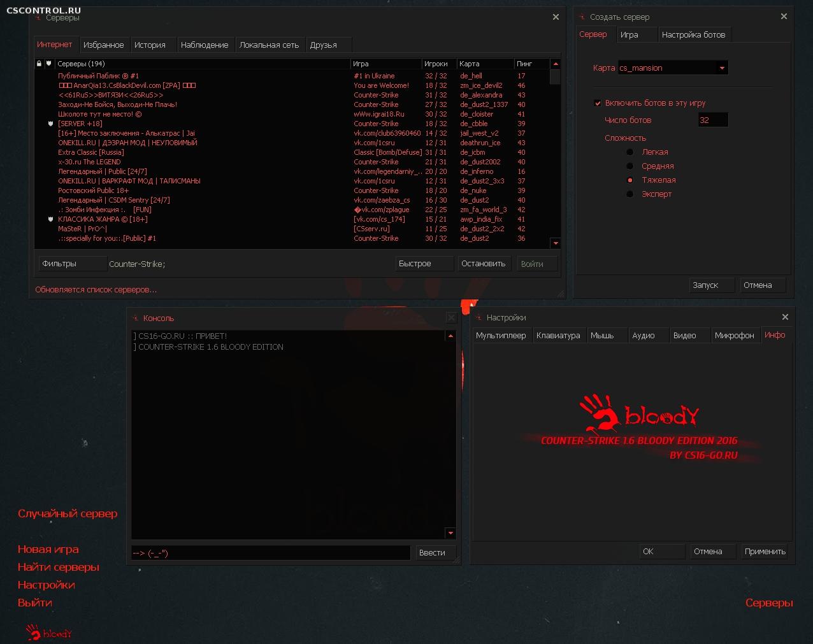Open Микрофон settings tab
Screen dimensions: 813x644
(735, 336)
